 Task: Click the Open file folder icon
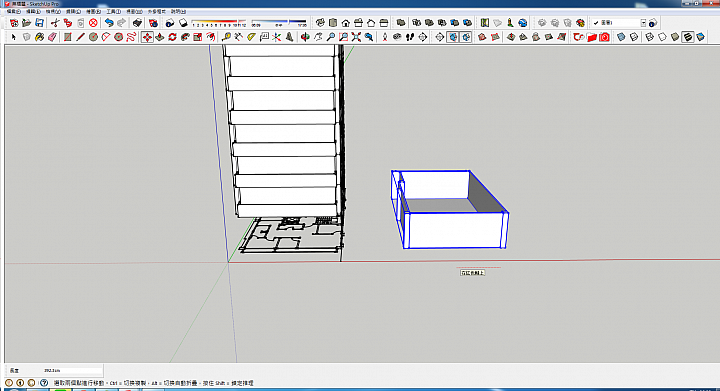[x=26, y=22]
